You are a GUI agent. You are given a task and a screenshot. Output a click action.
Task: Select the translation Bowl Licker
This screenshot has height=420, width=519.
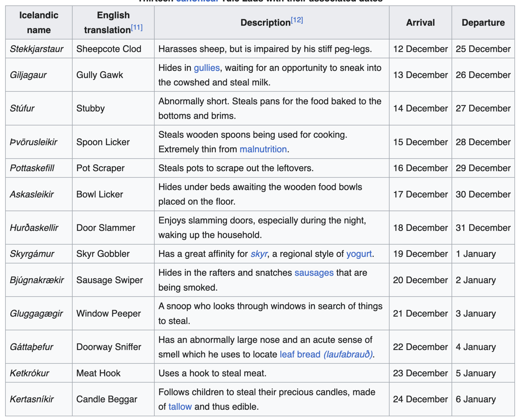point(100,194)
